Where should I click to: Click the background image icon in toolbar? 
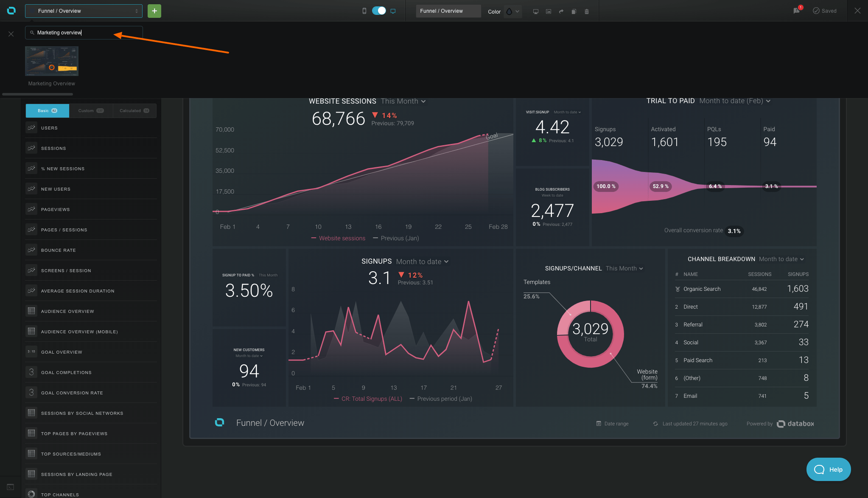coord(549,11)
